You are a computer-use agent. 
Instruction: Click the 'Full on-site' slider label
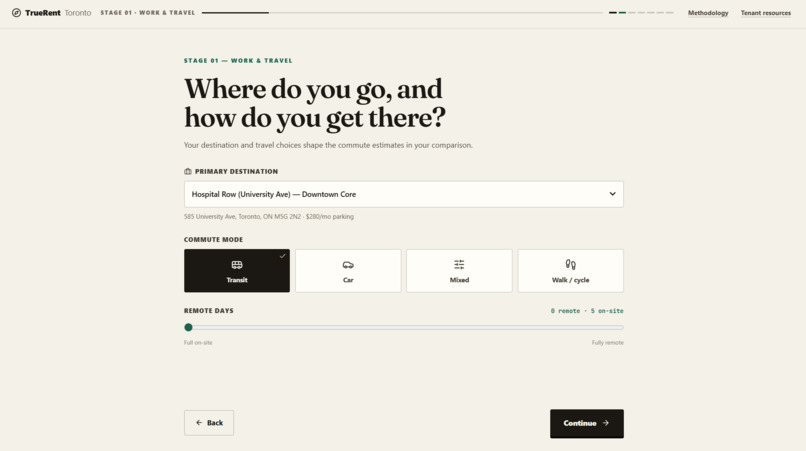tap(198, 342)
